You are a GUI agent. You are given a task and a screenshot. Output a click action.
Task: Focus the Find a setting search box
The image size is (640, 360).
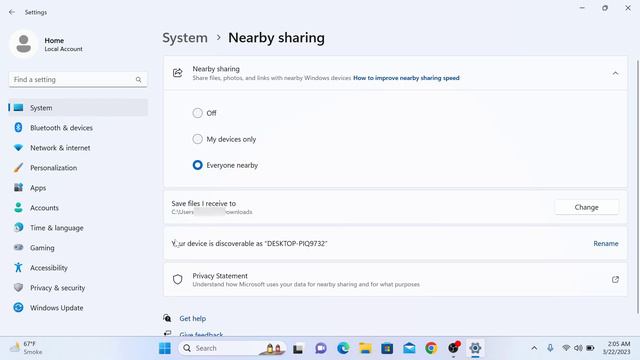[78, 80]
